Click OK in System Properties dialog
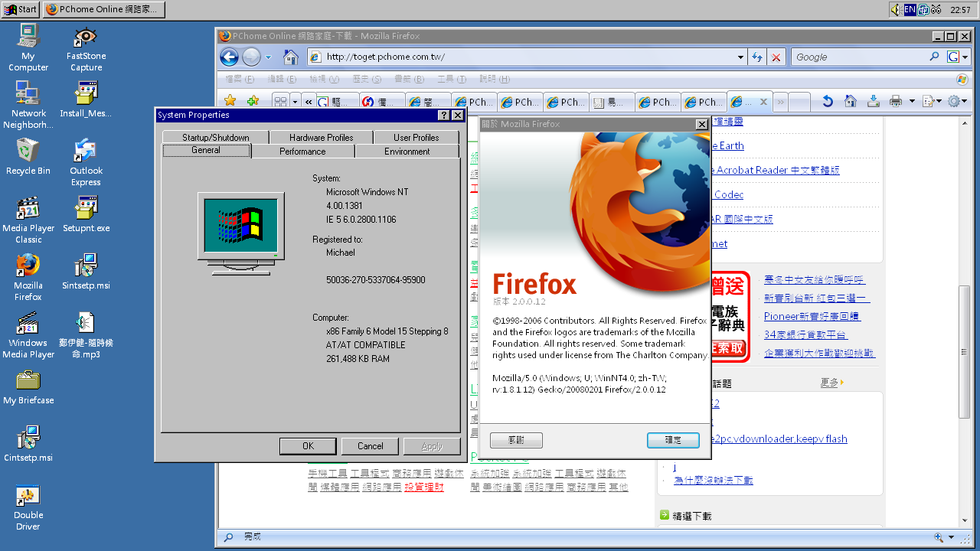Image resolution: width=980 pixels, height=551 pixels. [x=308, y=446]
